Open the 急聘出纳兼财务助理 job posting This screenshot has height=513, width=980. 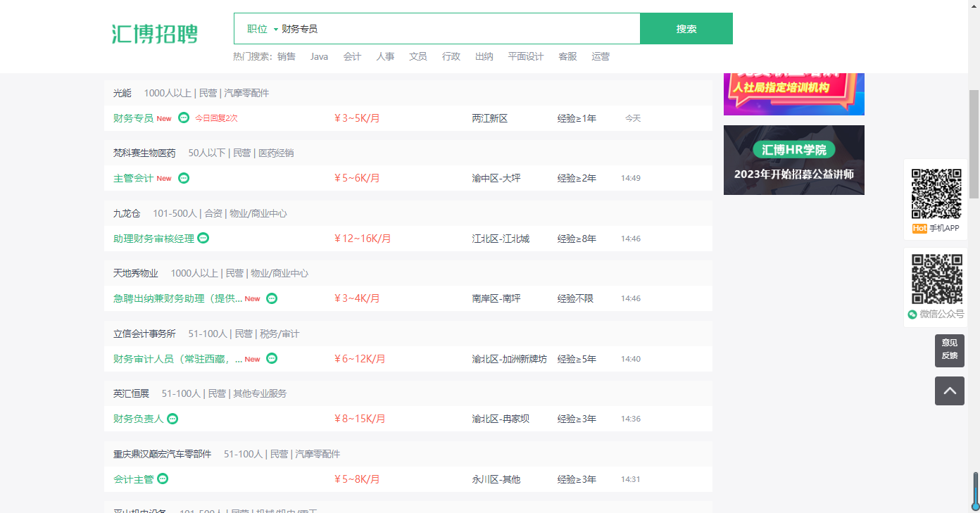pyautogui.click(x=177, y=298)
